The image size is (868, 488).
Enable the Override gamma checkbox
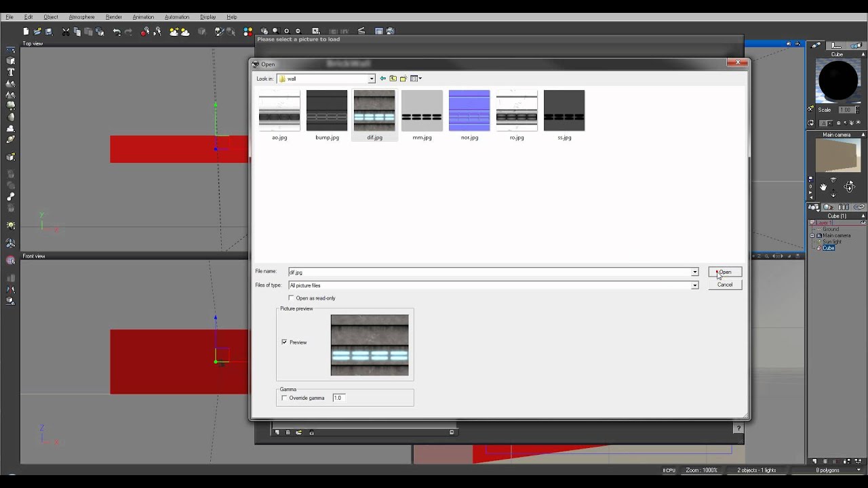[284, 398]
